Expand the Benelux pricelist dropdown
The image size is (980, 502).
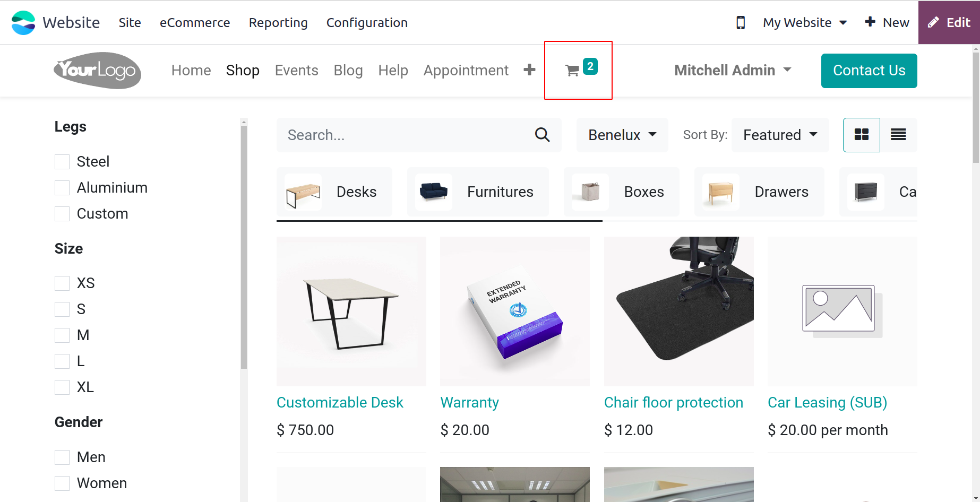coord(622,135)
